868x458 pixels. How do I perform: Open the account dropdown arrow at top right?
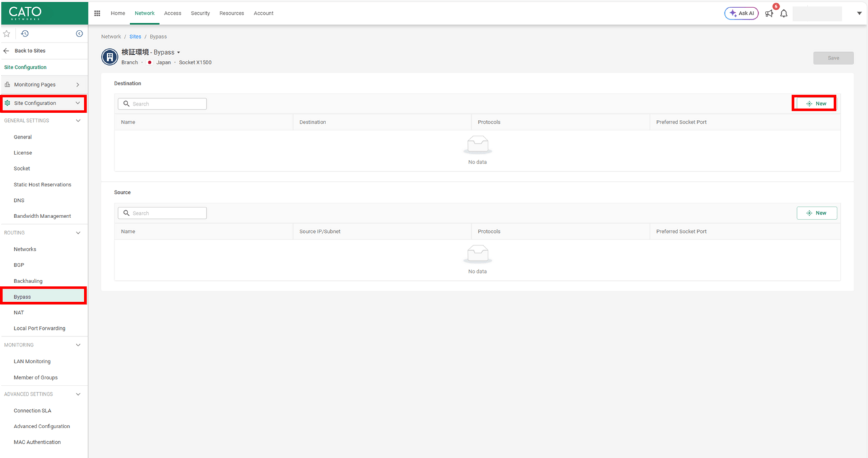[x=859, y=14]
